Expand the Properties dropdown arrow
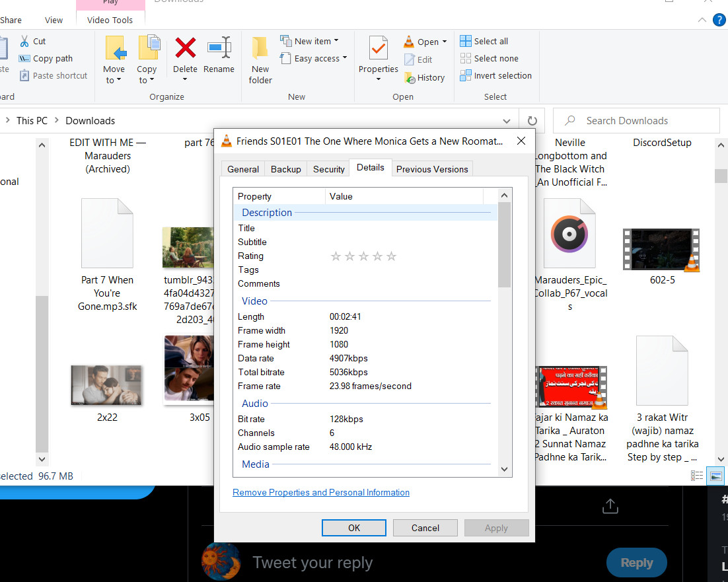The width and height of the screenshot is (728, 582). [x=379, y=79]
